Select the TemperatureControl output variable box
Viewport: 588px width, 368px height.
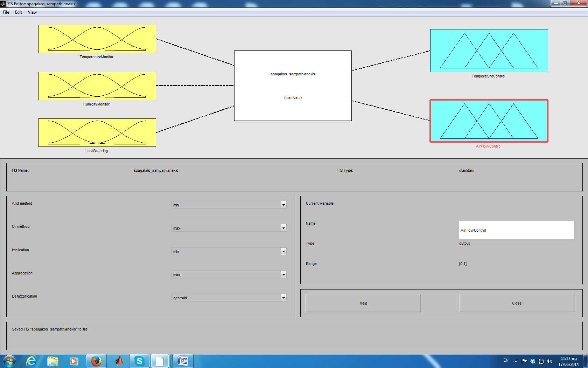pyautogui.click(x=489, y=50)
